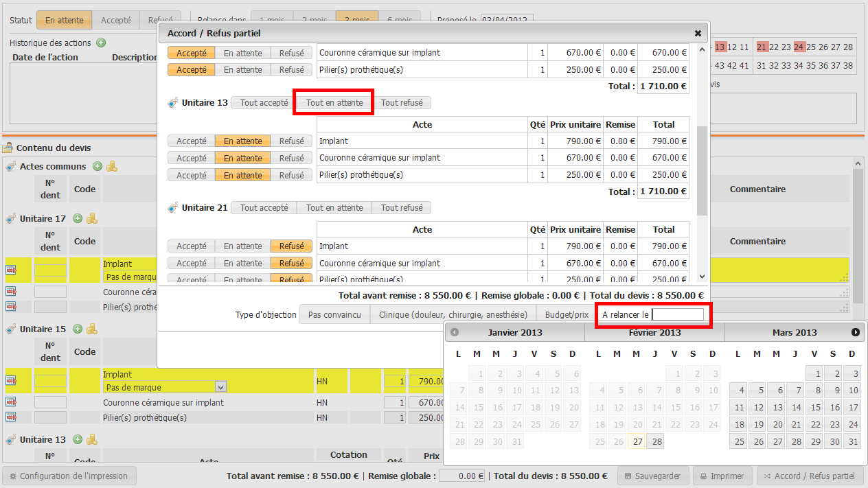Set Unitaire 13 Implant to Accepté
The image size is (868, 488).
(x=191, y=141)
